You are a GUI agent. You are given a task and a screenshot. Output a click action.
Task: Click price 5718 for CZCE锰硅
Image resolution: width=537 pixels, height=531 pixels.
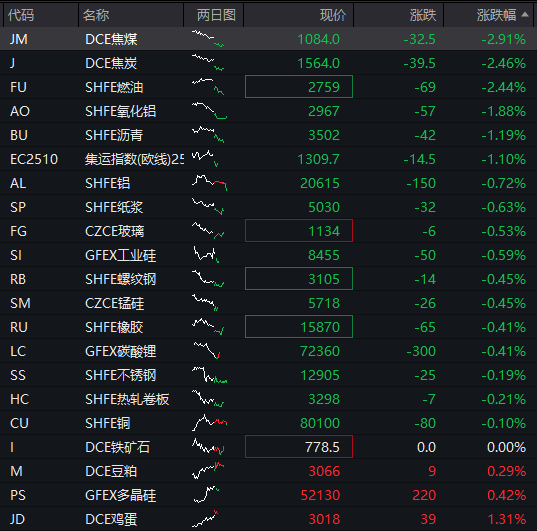[x=324, y=303]
